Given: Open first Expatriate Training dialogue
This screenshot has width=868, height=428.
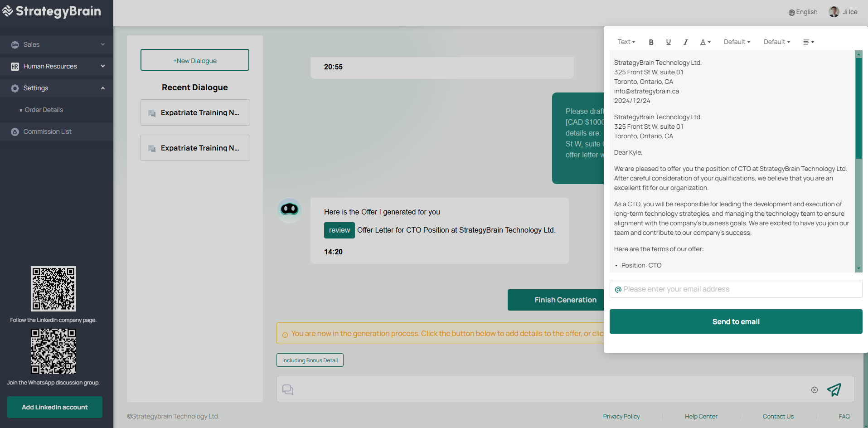Looking at the screenshot, I should tap(195, 112).
